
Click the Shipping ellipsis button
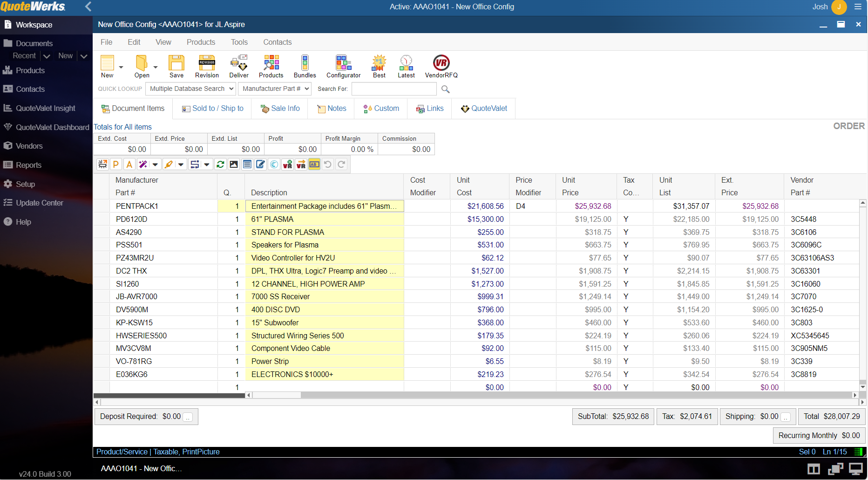click(x=786, y=417)
